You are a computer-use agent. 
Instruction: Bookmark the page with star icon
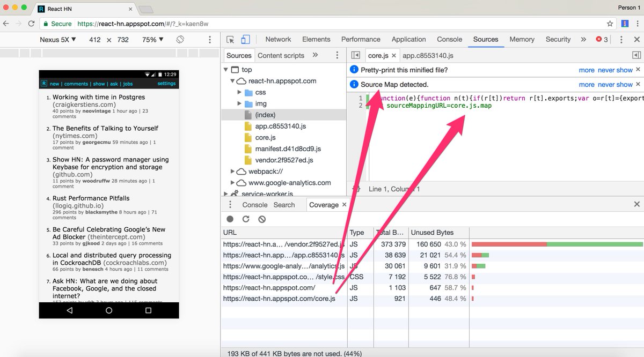tap(610, 24)
